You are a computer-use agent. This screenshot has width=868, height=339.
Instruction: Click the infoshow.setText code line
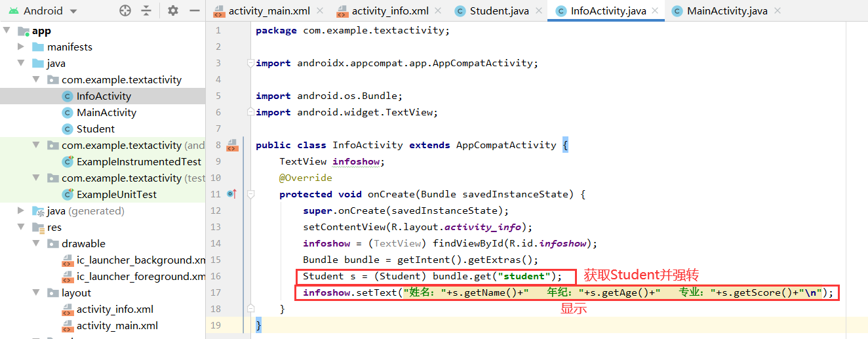tap(568, 292)
